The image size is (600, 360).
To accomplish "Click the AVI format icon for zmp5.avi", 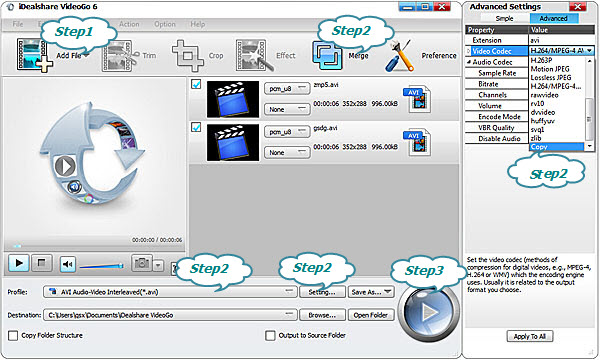I will click(x=417, y=100).
